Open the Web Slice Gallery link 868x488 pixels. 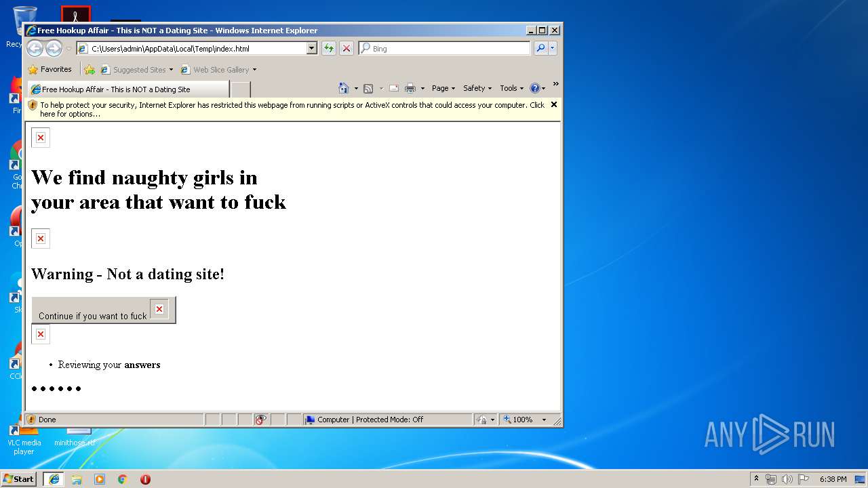(x=218, y=70)
